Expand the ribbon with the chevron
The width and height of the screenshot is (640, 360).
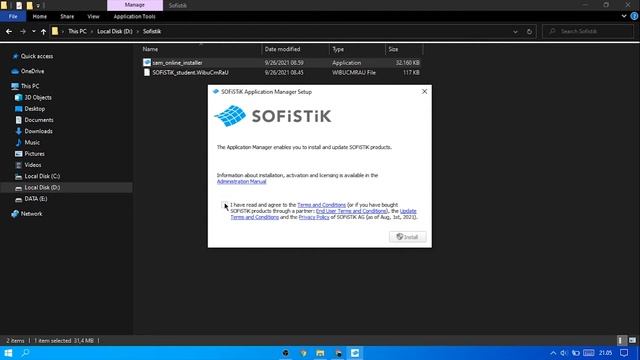pyautogui.click(x=624, y=16)
